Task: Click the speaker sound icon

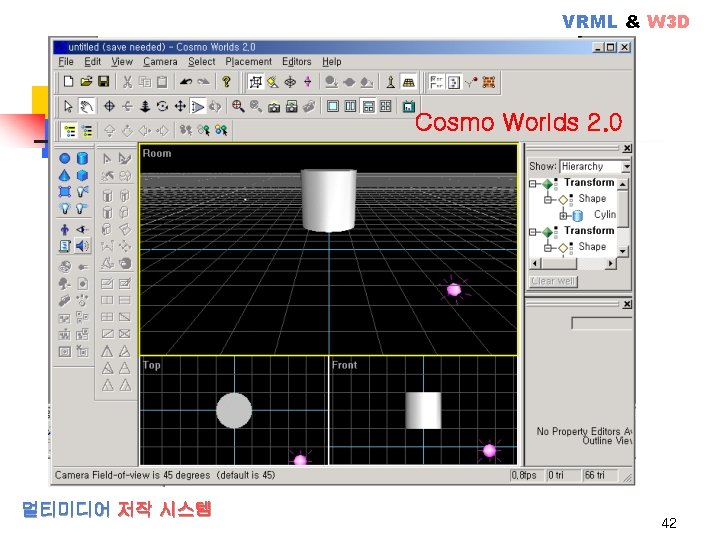Action: coord(83,246)
